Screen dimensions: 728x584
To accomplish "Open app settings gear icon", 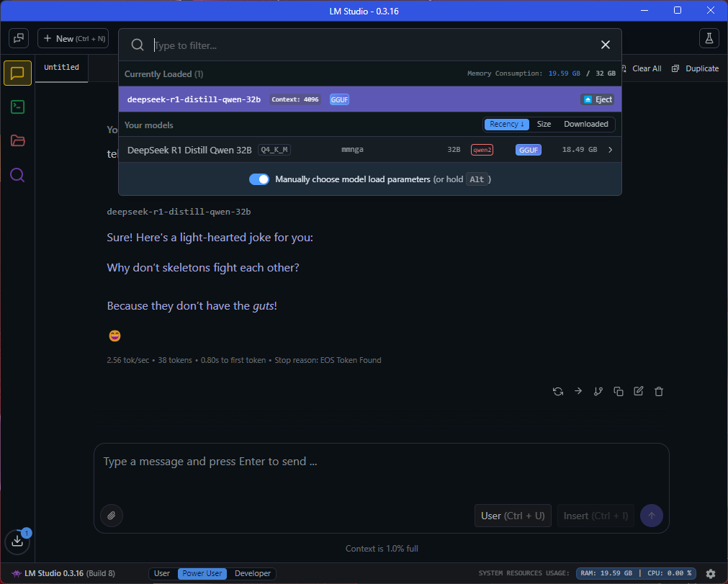I will point(710,574).
